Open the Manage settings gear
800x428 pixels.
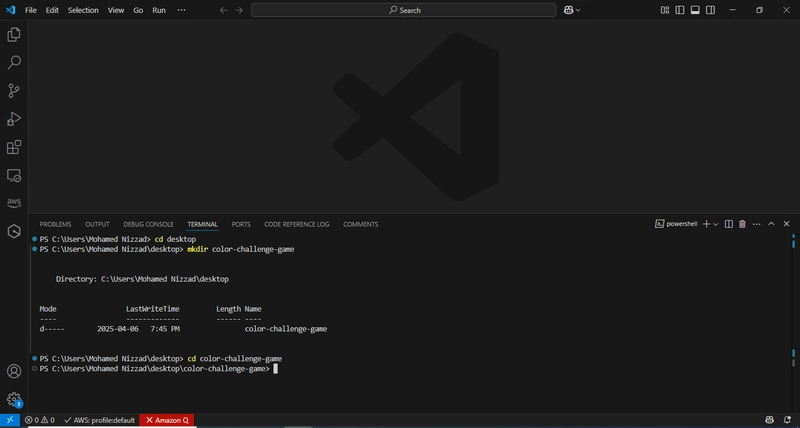point(14,399)
